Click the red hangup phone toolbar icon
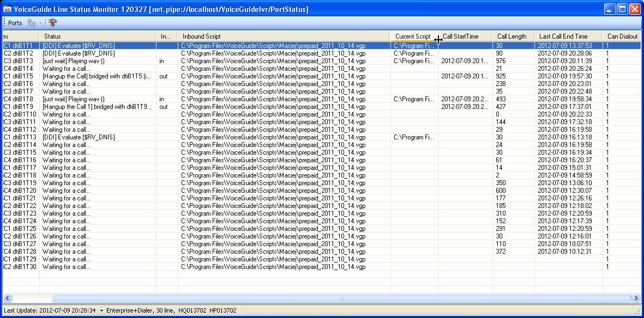The image size is (644, 318). pos(52,23)
